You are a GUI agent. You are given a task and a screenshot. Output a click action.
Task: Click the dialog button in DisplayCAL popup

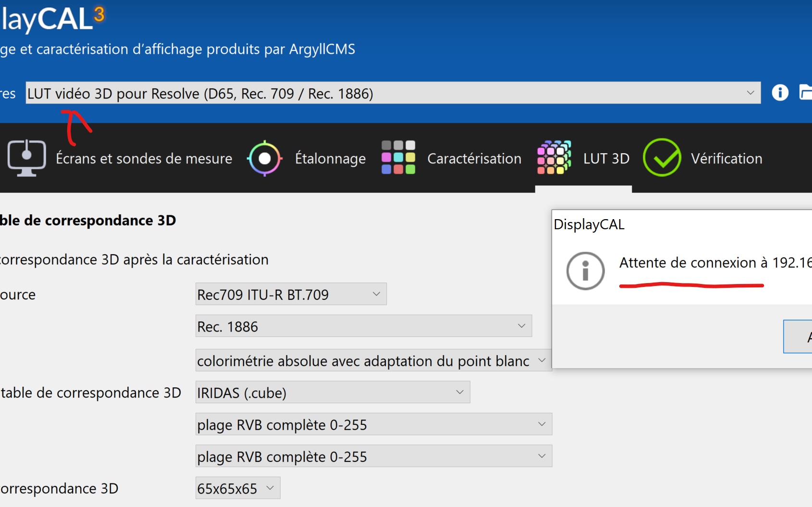(x=799, y=336)
